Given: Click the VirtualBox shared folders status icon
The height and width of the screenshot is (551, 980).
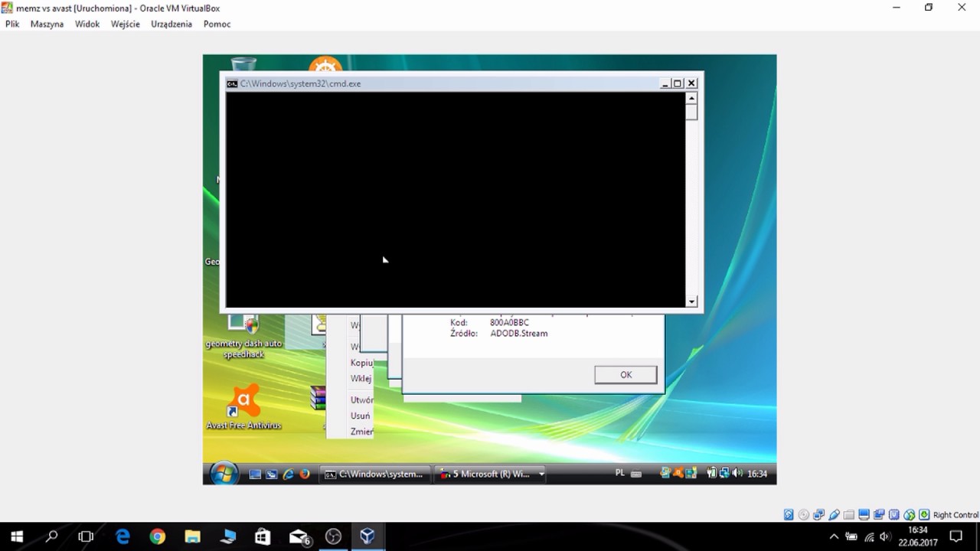Looking at the screenshot, I should pyautogui.click(x=849, y=515).
